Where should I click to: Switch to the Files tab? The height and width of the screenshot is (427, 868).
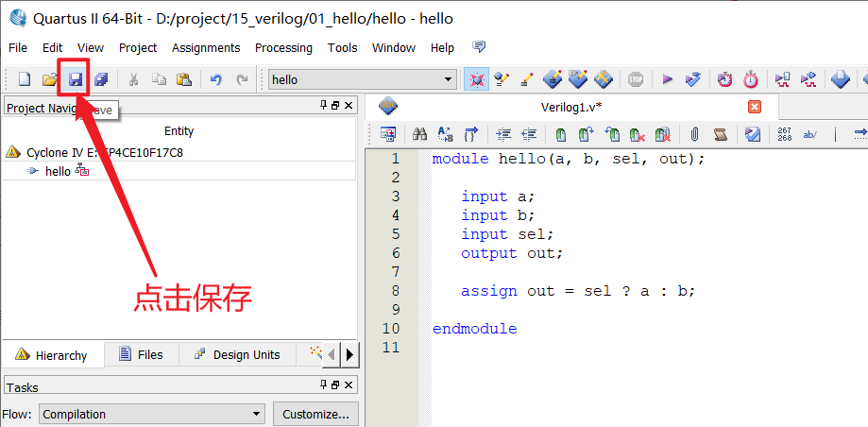click(142, 354)
